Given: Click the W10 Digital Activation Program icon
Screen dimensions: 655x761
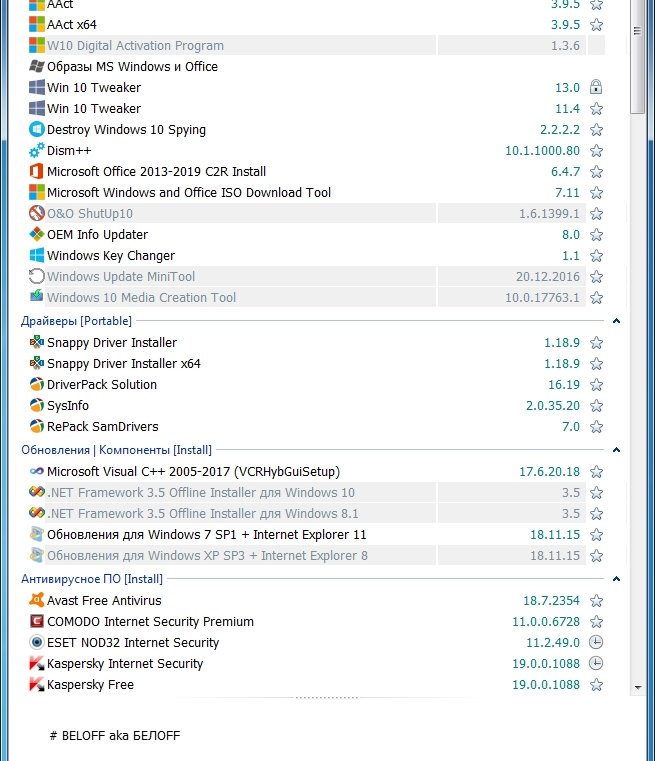Looking at the screenshot, I should 36,45.
